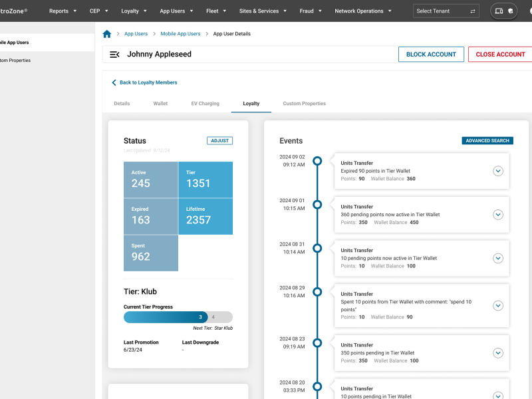
Task: Expand the 360 pending points event chevron
Action: tap(498, 214)
